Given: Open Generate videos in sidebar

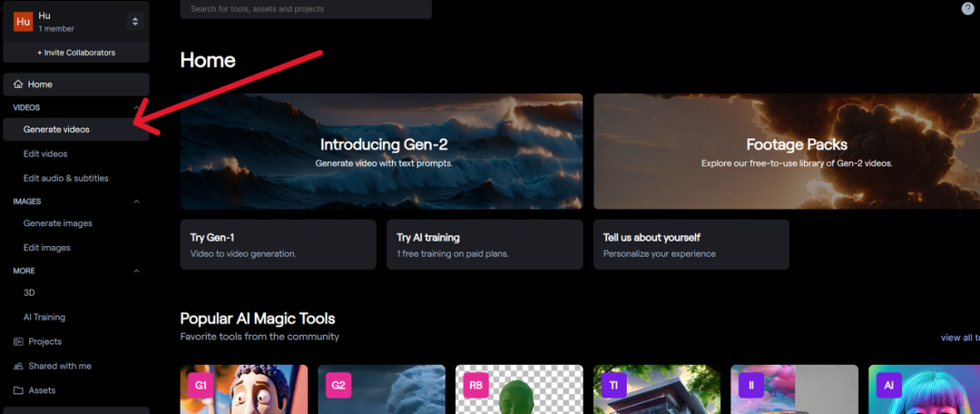Looking at the screenshot, I should [x=56, y=130].
